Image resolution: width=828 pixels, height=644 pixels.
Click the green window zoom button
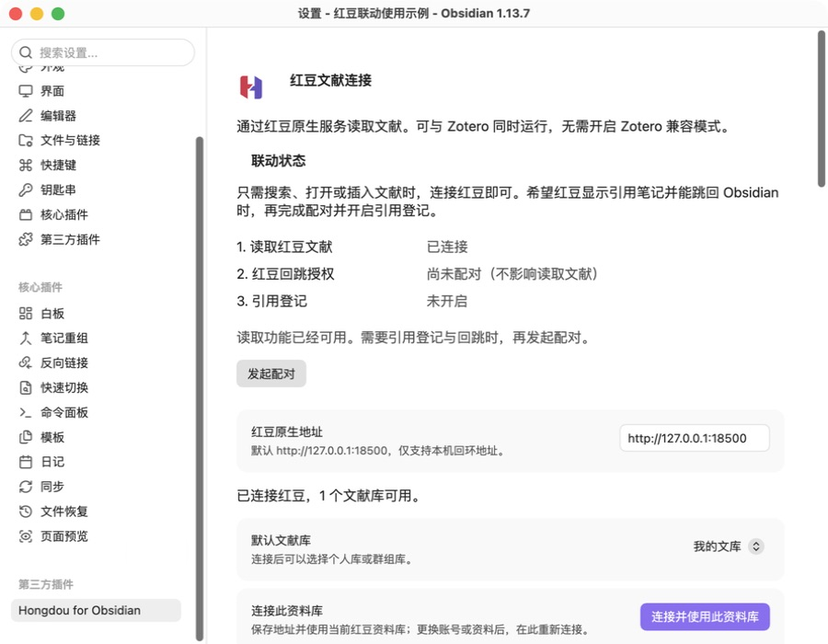tap(58, 14)
